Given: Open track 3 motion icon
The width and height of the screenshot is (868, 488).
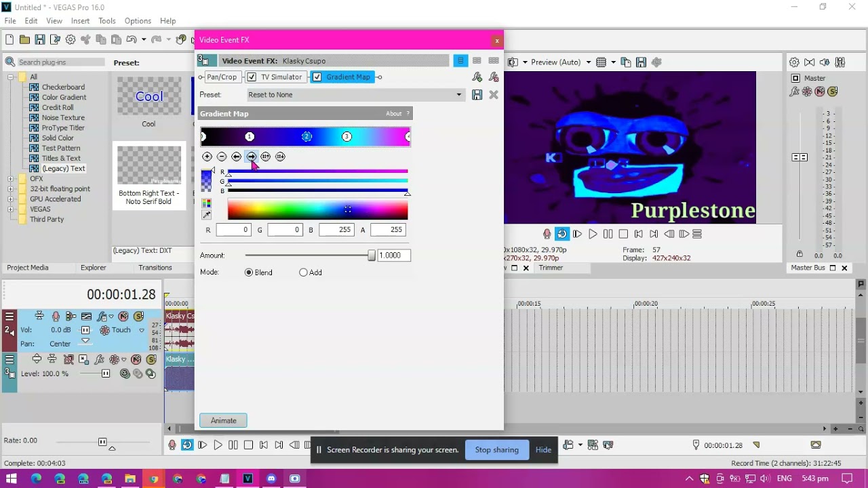Looking at the screenshot, I should click(83, 360).
